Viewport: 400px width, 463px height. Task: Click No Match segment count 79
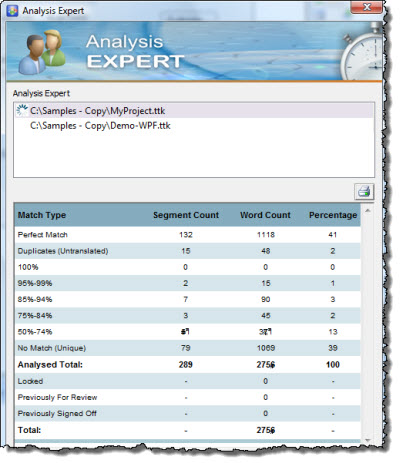[x=186, y=348]
